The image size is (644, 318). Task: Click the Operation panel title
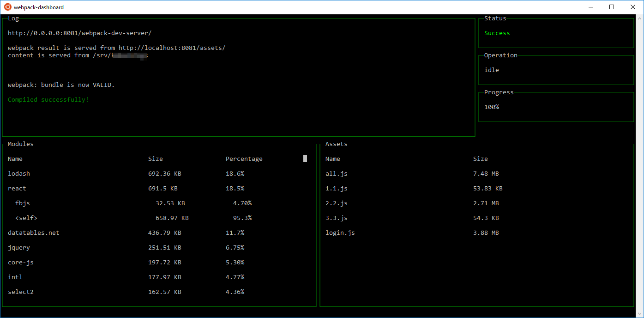point(501,55)
